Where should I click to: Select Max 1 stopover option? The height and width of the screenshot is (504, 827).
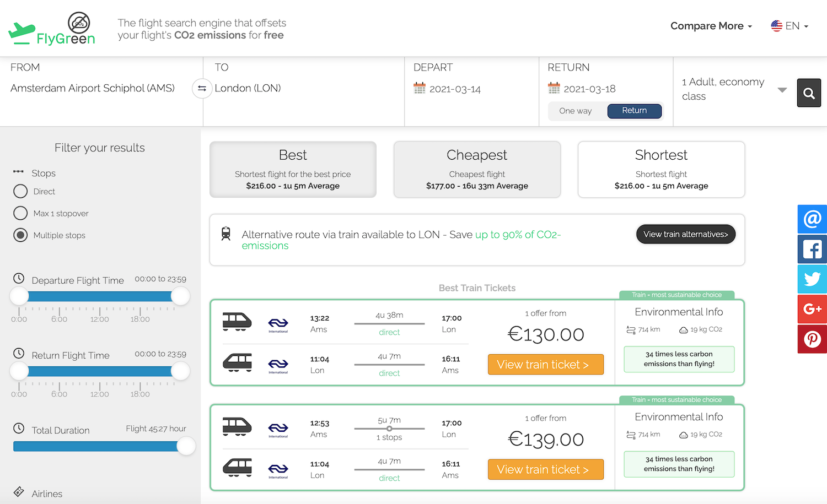coord(20,213)
